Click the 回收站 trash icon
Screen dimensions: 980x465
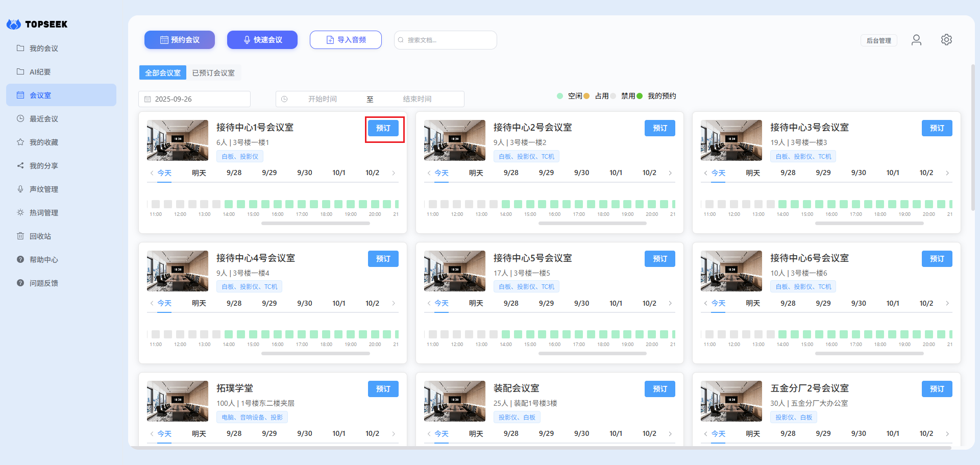tap(20, 236)
